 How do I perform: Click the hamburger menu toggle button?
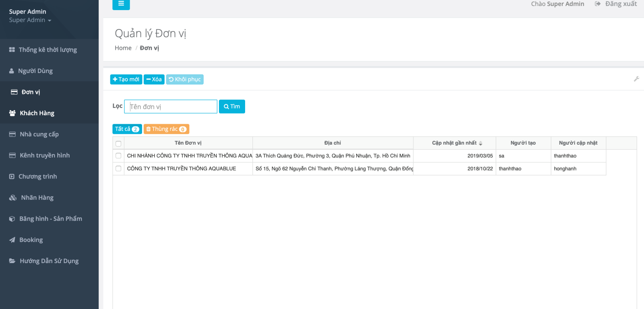[121, 4]
